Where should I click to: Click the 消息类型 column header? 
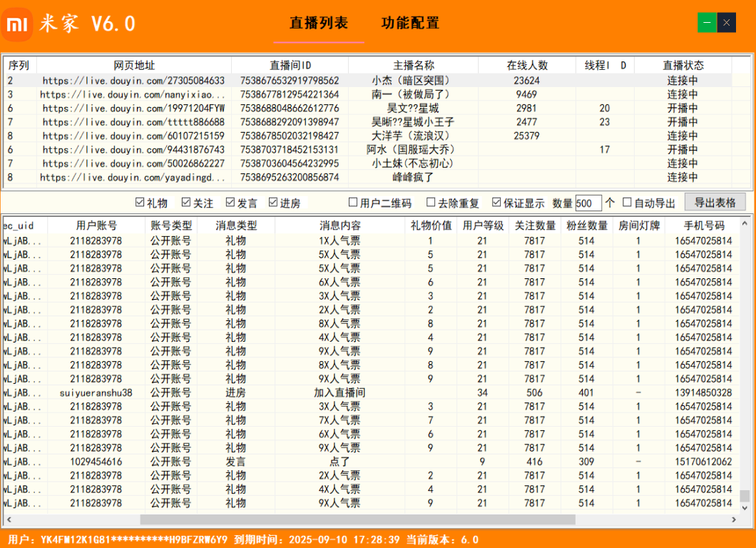click(236, 225)
